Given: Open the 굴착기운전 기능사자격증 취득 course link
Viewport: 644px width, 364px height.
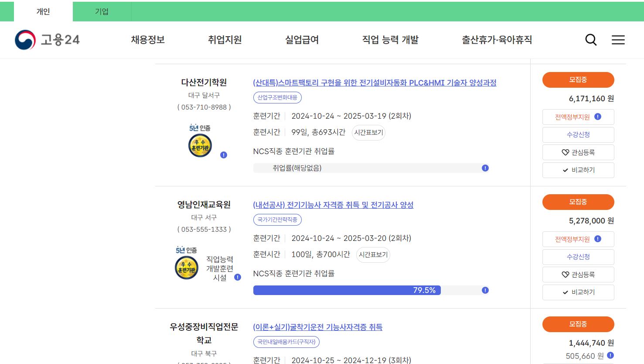Looking at the screenshot, I should click(317, 327).
